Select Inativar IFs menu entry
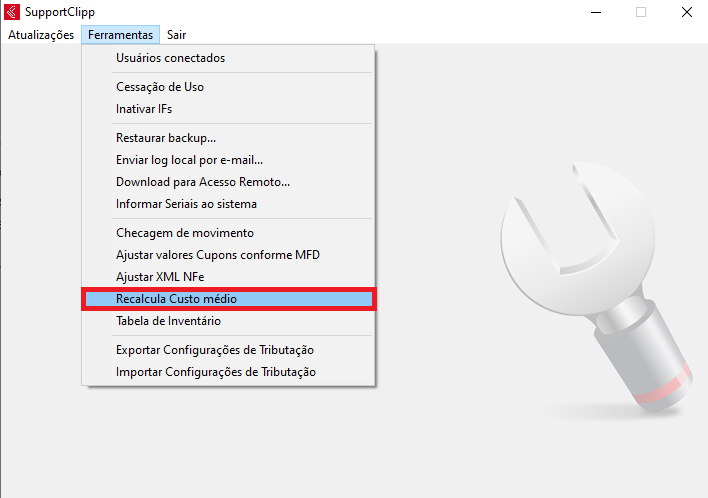This screenshot has height=498, width=708. tap(144, 109)
